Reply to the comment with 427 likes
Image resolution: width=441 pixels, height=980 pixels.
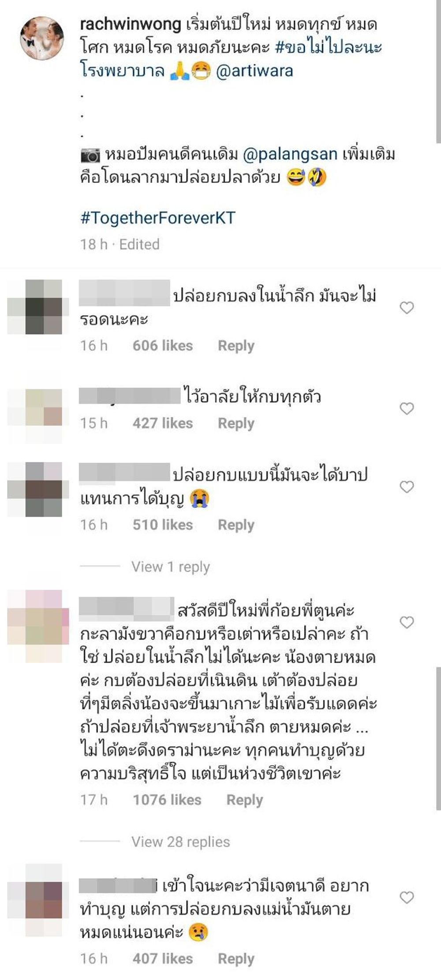(236, 423)
